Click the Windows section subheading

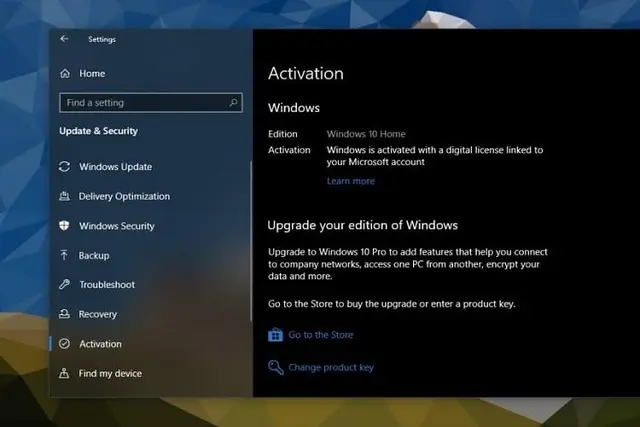tap(294, 108)
